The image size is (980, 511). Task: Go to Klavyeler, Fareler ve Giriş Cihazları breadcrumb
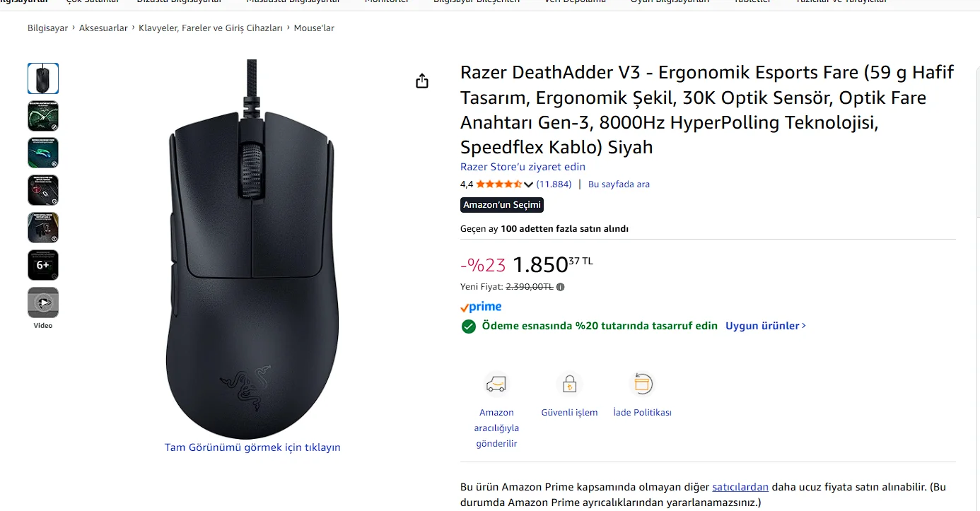[x=211, y=28]
